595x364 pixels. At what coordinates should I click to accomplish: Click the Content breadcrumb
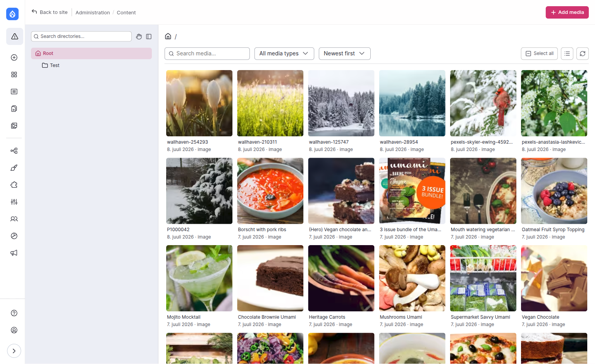click(x=126, y=12)
